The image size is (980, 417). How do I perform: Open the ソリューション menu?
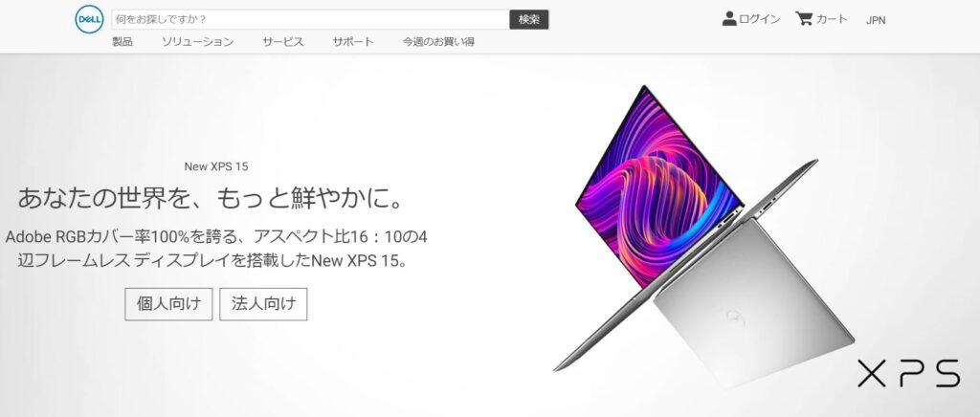[x=197, y=42]
